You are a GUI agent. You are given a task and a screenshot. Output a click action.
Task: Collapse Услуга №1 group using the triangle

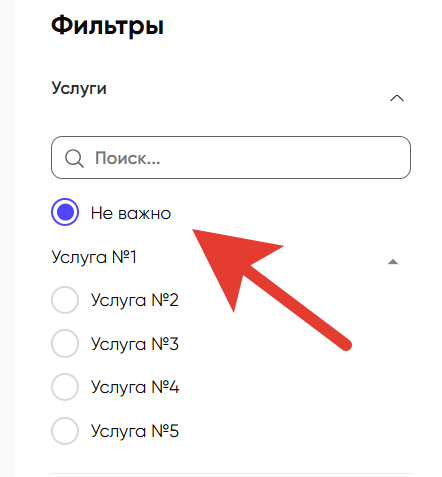[393, 262]
